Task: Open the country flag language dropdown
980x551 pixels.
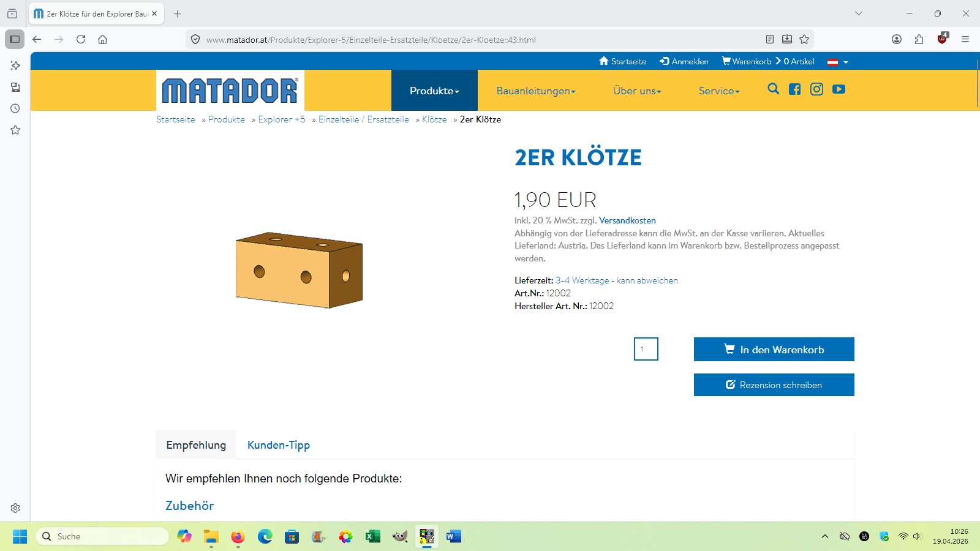Action: (837, 62)
